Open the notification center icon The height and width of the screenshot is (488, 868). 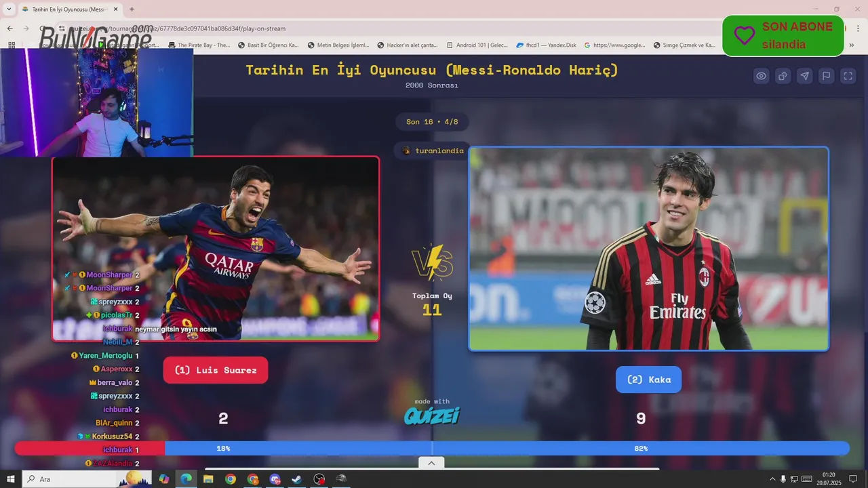tap(854, 479)
